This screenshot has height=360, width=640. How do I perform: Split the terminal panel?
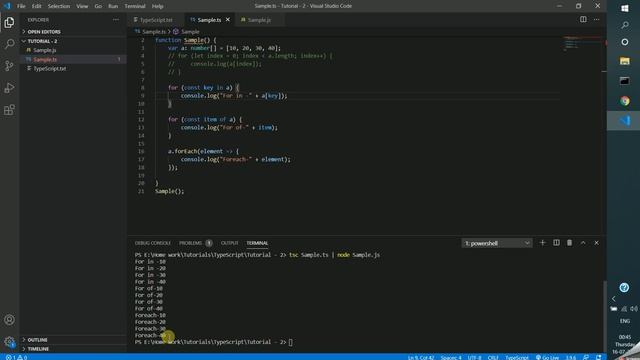pyautogui.click(x=556, y=243)
